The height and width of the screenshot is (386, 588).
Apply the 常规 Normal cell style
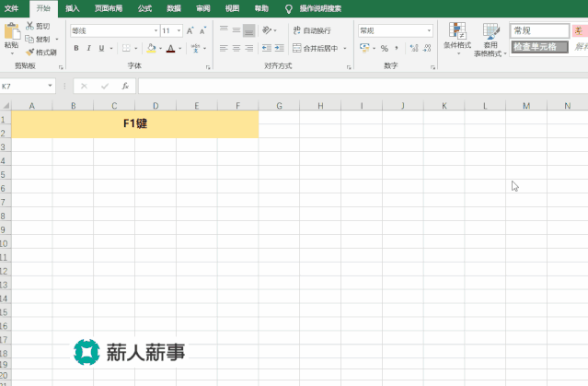coord(539,30)
